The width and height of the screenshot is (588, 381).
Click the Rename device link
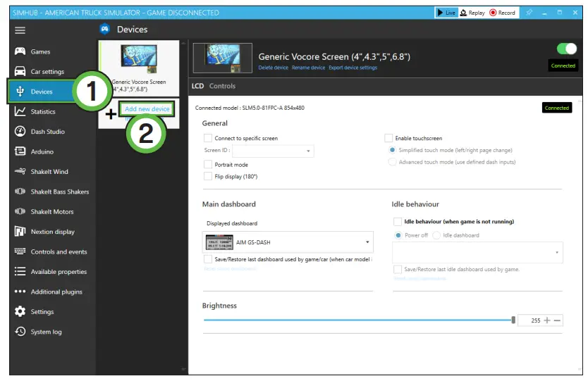pyautogui.click(x=308, y=68)
